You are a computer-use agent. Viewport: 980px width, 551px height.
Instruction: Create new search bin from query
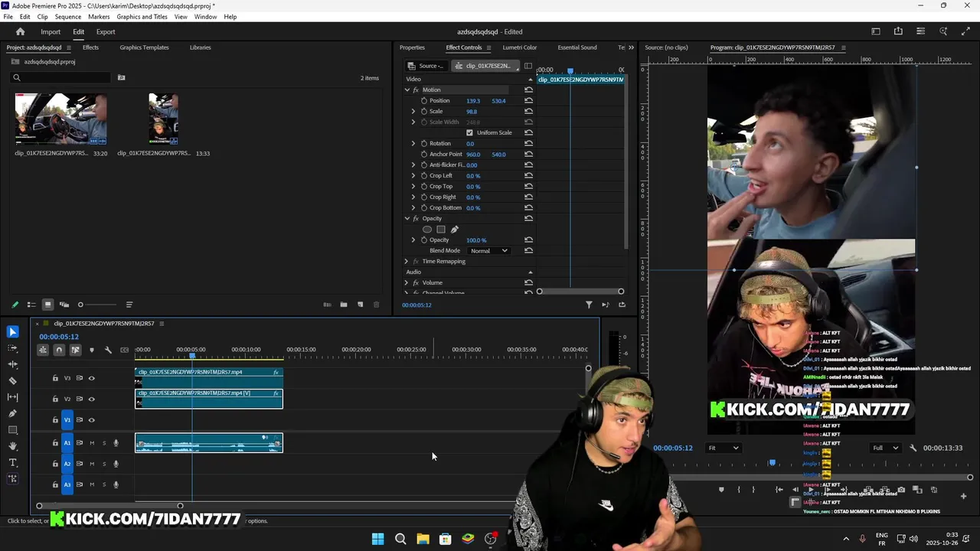point(121,77)
